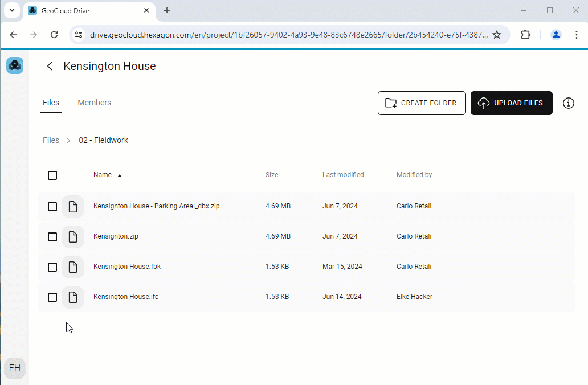Viewport: 588px width, 385px height.
Task: Open the project info icon
Action: coord(568,103)
